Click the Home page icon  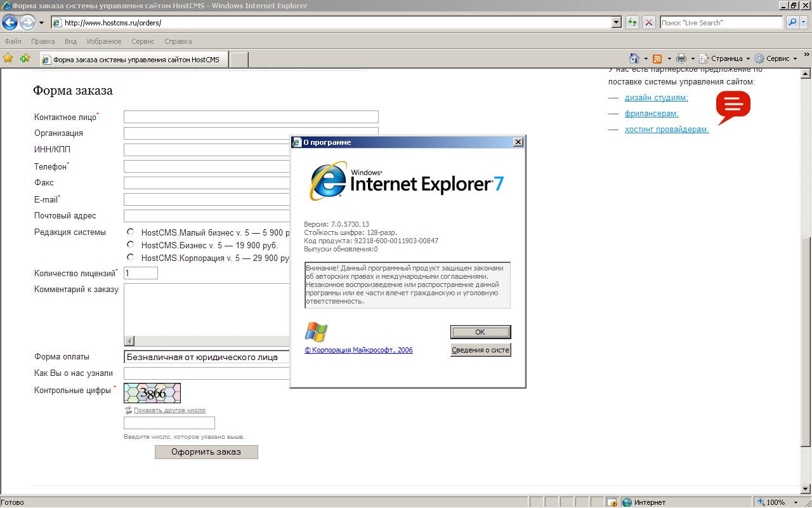point(634,58)
